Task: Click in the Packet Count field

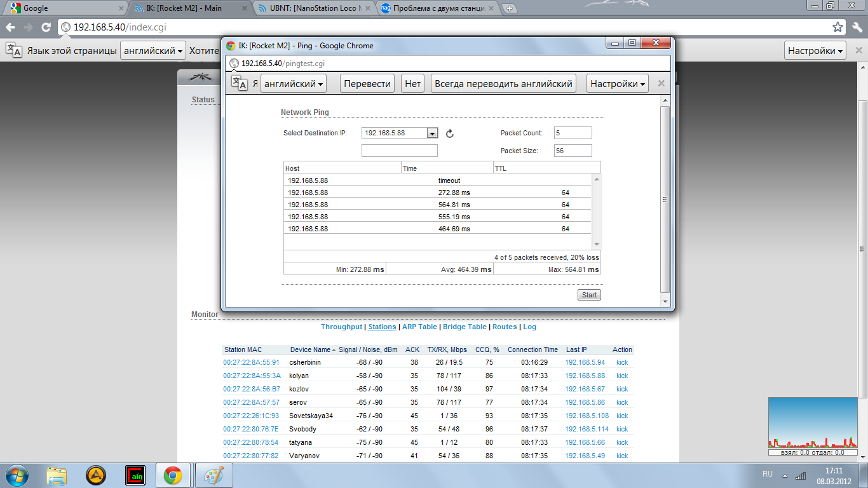Action: click(x=573, y=133)
